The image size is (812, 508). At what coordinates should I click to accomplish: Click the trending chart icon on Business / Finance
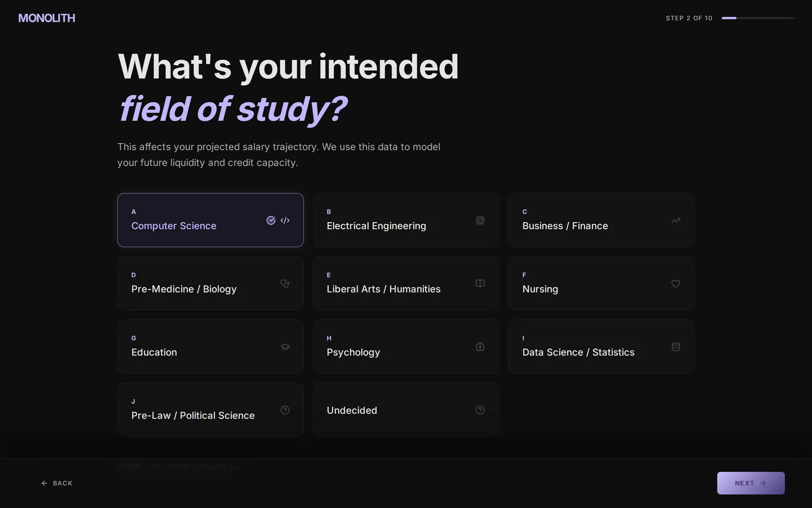pos(676,220)
